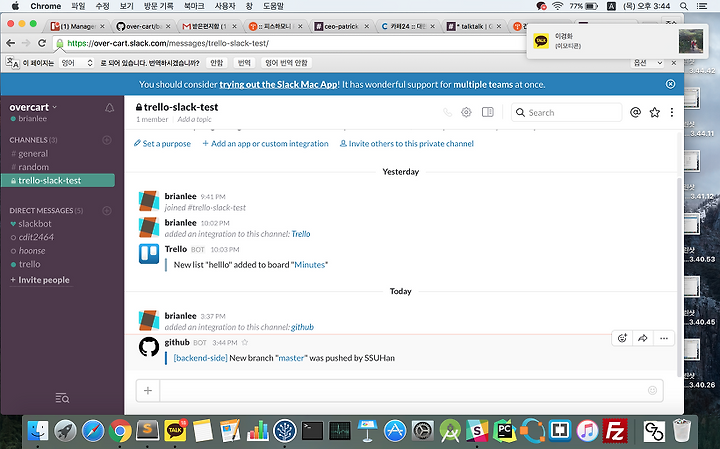720x449 pixels.
Task: Open hoonse direct message
Action: (32, 251)
